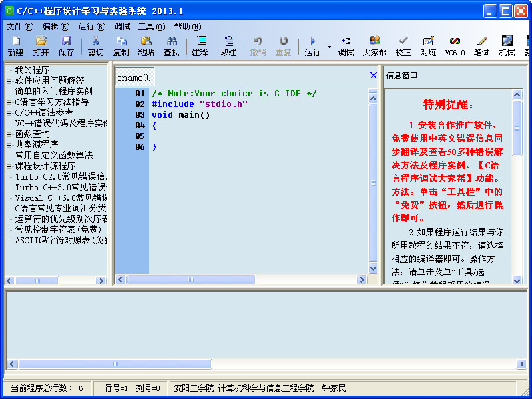Image resolution: width=532 pixels, height=399 pixels.
Task: Cut selection using 剪切 scissors icon
Action: (x=96, y=46)
